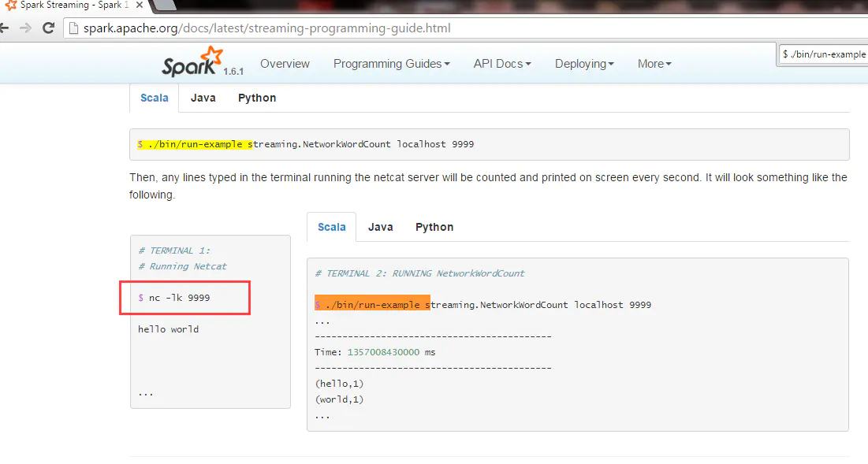The image size is (868, 464).
Task: Open a new tab beside Spark Streaming
Action: [x=163, y=5]
